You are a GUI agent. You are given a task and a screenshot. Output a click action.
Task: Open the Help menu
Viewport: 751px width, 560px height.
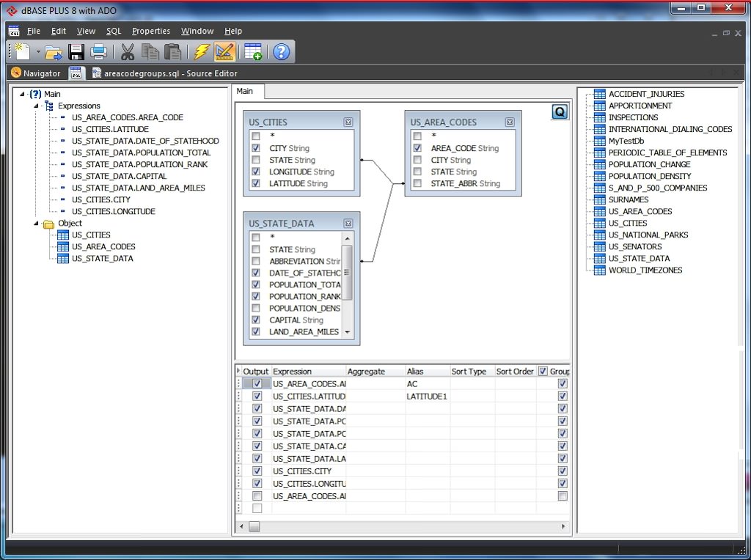[x=233, y=31]
